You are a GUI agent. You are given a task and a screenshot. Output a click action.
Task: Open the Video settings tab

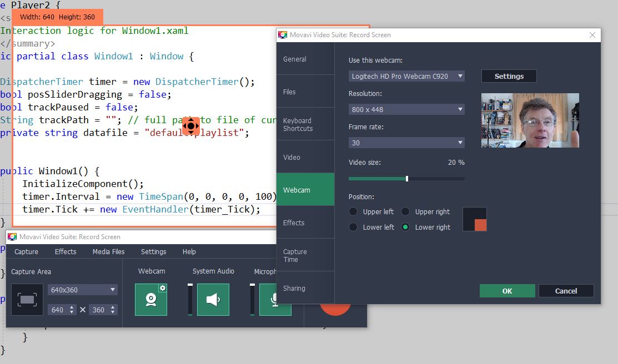pyautogui.click(x=305, y=157)
